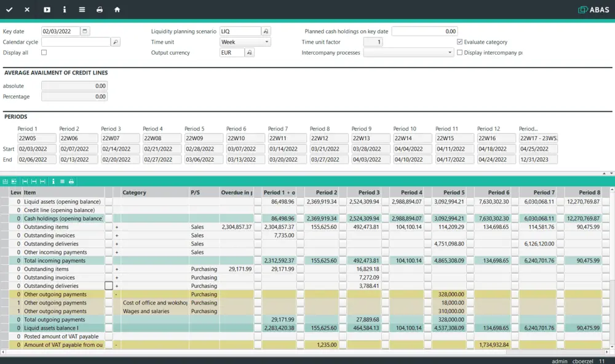
Task: Tick the row checkbox for Liquid assets balance I
Action: [x=109, y=328]
